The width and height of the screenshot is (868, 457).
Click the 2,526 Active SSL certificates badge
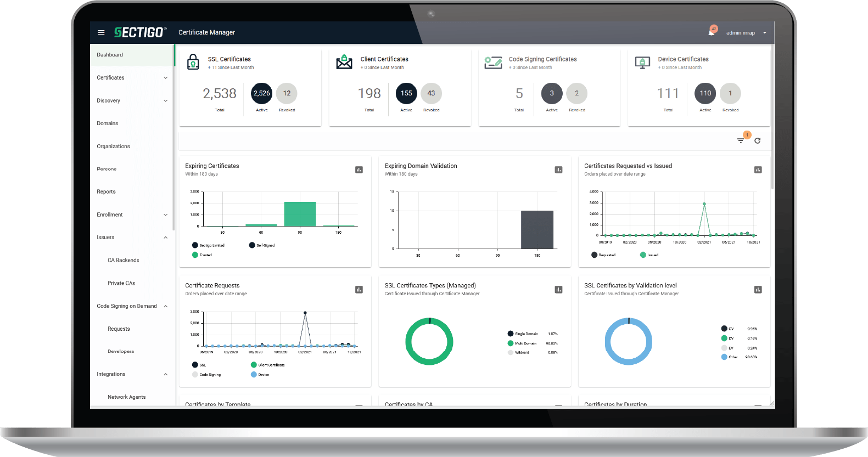262,93
